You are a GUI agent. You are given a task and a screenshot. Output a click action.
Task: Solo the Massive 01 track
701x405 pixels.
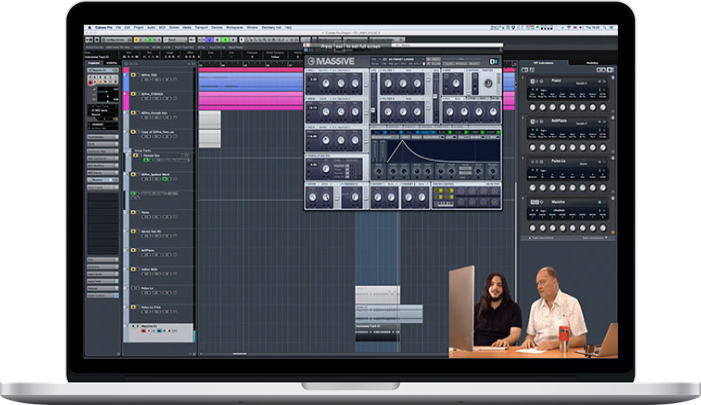pyautogui.click(x=138, y=326)
